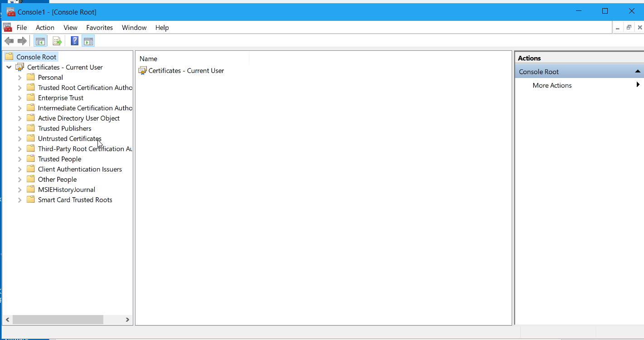
Task: Expand the Other People node
Action: (x=19, y=180)
